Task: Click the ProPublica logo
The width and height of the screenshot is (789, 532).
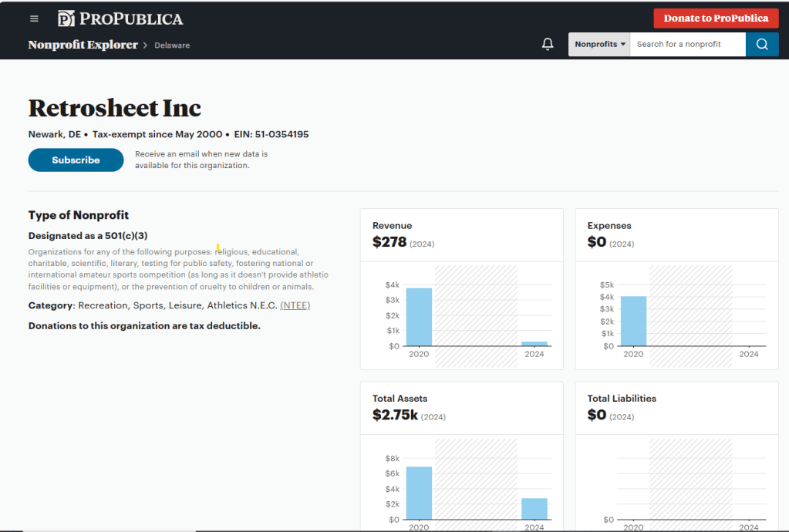Action: (120, 19)
